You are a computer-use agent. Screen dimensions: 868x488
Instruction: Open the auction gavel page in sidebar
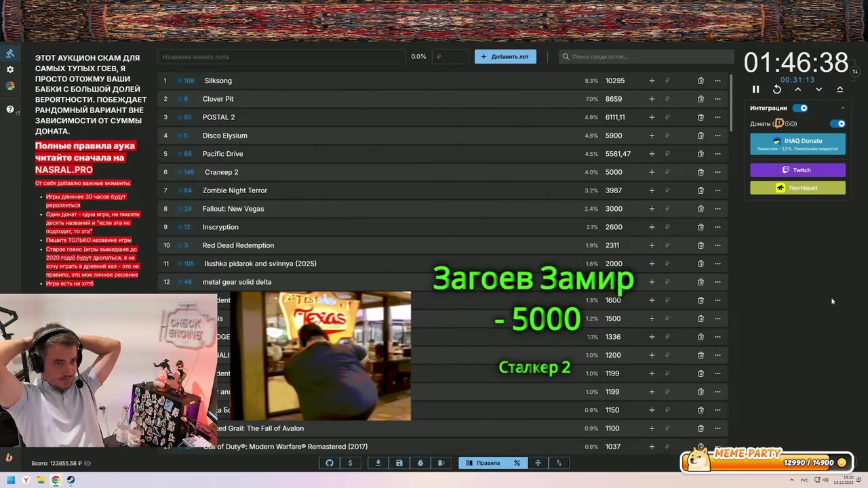coord(9,54)
